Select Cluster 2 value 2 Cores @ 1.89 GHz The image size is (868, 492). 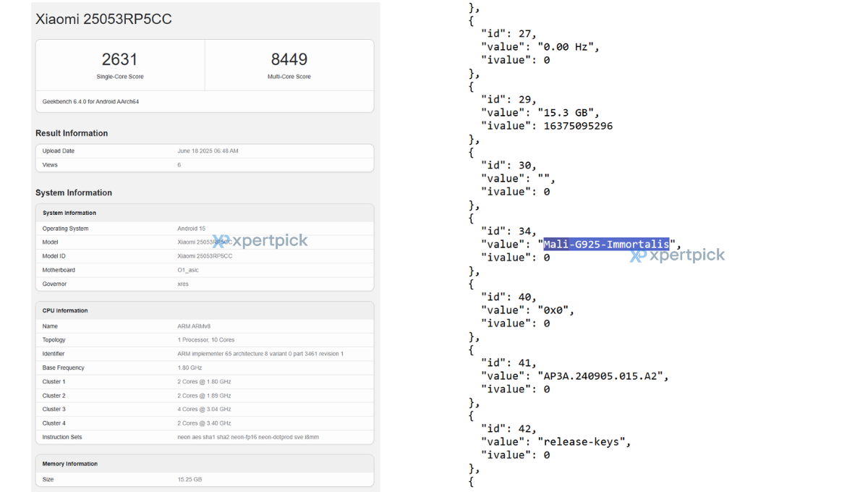coord(204,396)
